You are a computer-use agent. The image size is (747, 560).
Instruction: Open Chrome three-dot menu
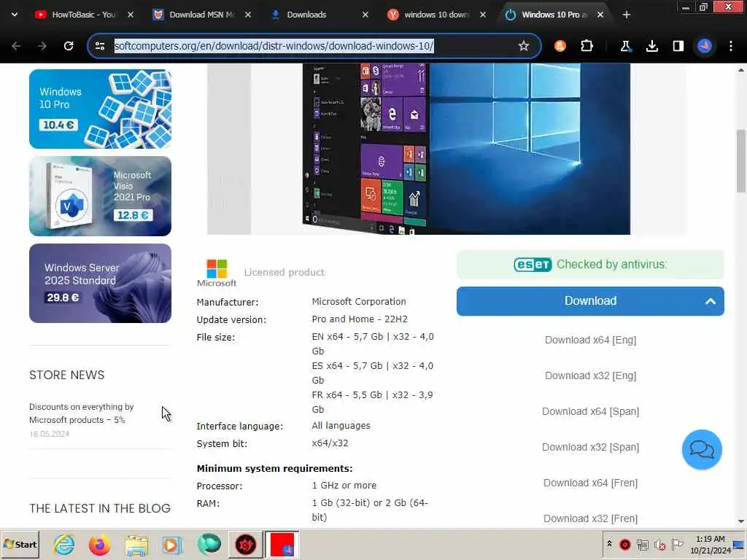[731, 46]
